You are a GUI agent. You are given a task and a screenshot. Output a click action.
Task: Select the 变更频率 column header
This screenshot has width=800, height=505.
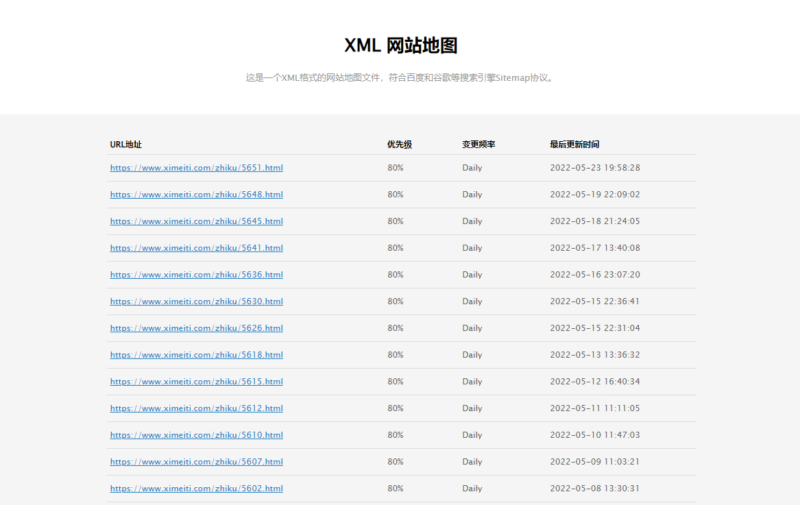click(x=478, y=145)
